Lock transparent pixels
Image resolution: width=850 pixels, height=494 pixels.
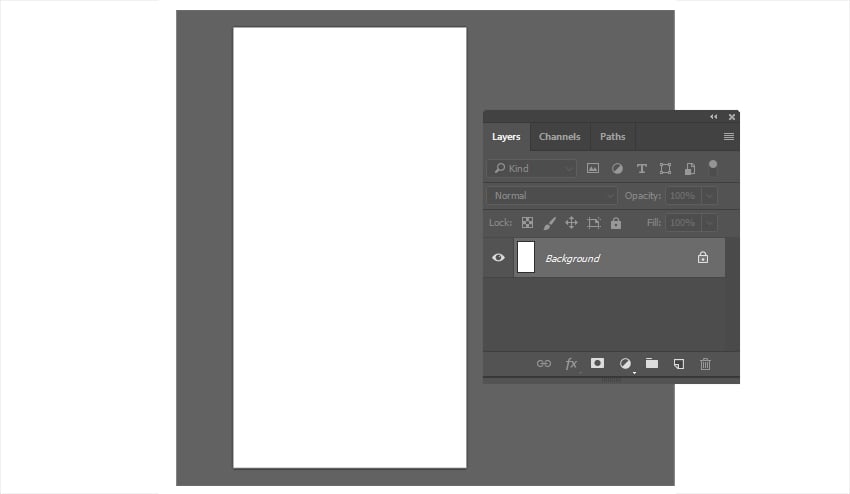click(x=527, y=222)
